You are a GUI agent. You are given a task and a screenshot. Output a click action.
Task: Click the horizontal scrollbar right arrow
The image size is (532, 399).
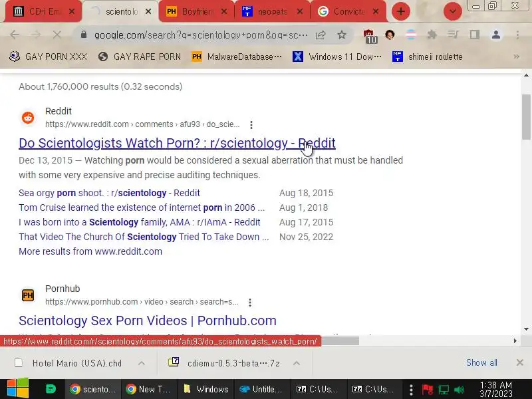pyautogui.click(x=515, y=340)
